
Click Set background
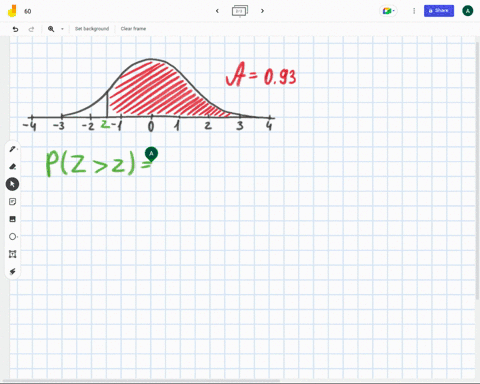[x=92, y=29]
